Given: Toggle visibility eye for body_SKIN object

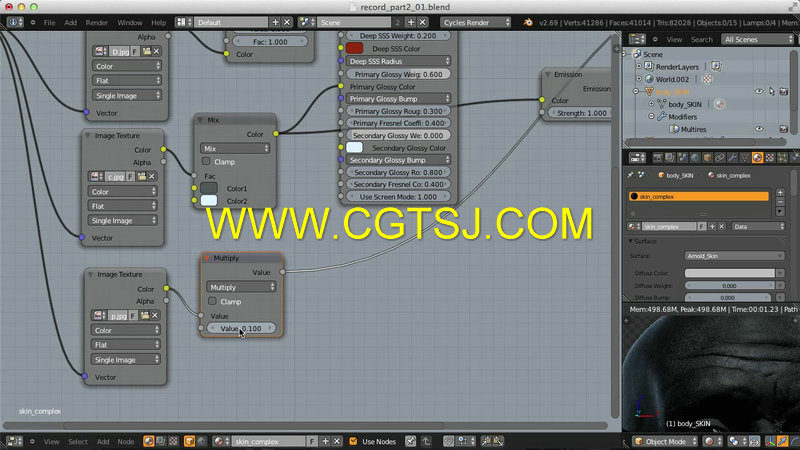Looking at the screenshot, I should (x=759, y=91).
